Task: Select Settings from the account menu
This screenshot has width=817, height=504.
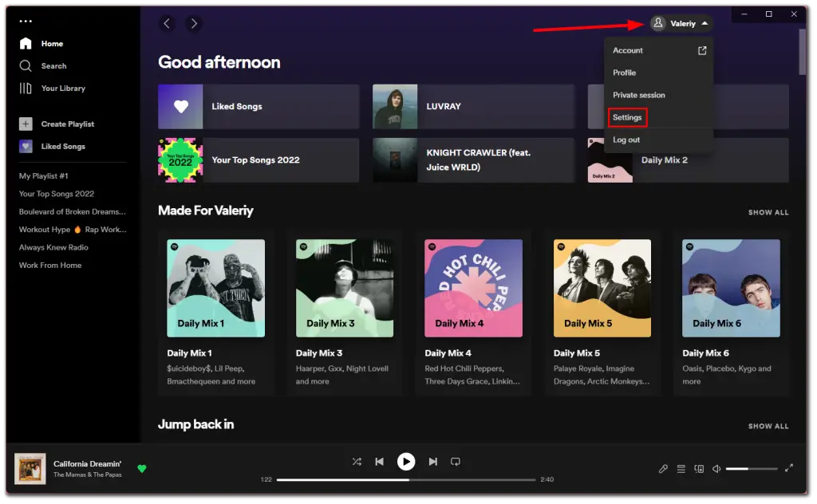Action: click(x=627, y=117)
